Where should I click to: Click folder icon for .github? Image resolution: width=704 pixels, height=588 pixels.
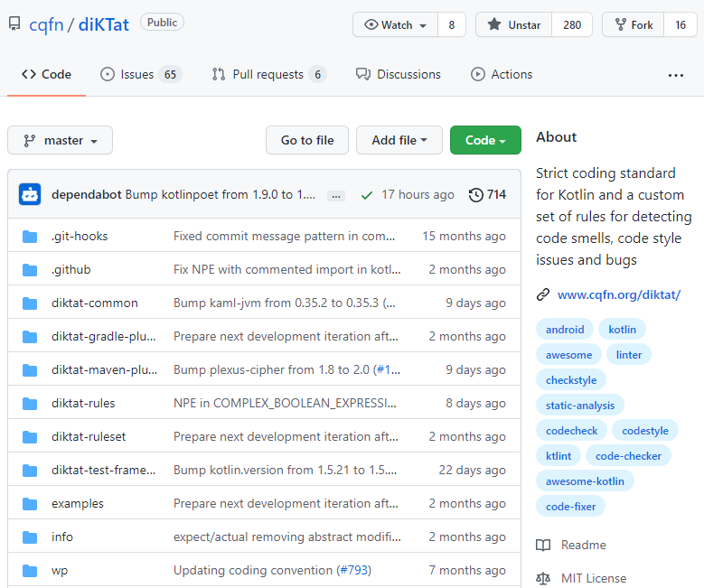[x=30, y=270]
